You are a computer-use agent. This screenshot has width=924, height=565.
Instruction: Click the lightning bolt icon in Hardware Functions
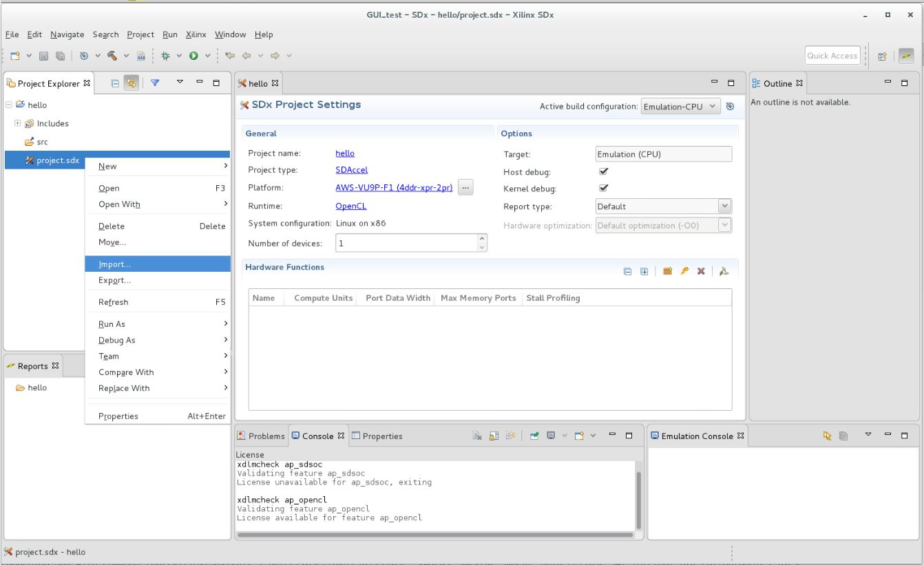click(684, 272)
